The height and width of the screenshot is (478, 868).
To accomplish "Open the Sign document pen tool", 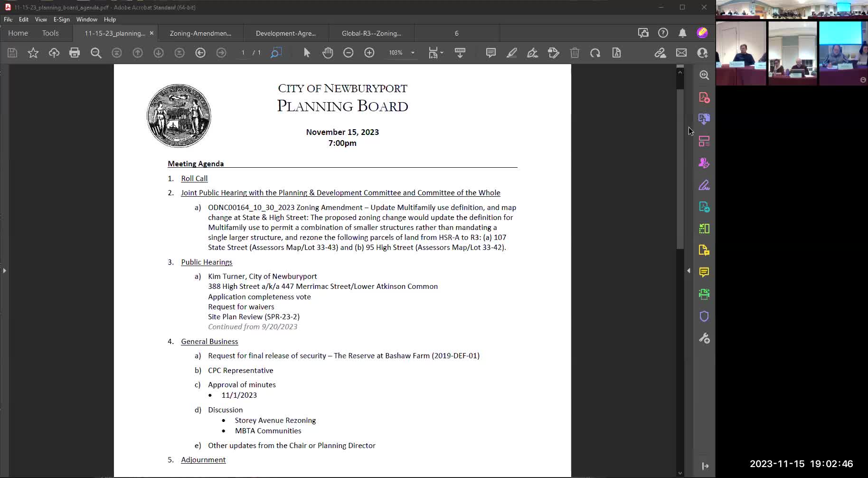I will coord(533,53).
